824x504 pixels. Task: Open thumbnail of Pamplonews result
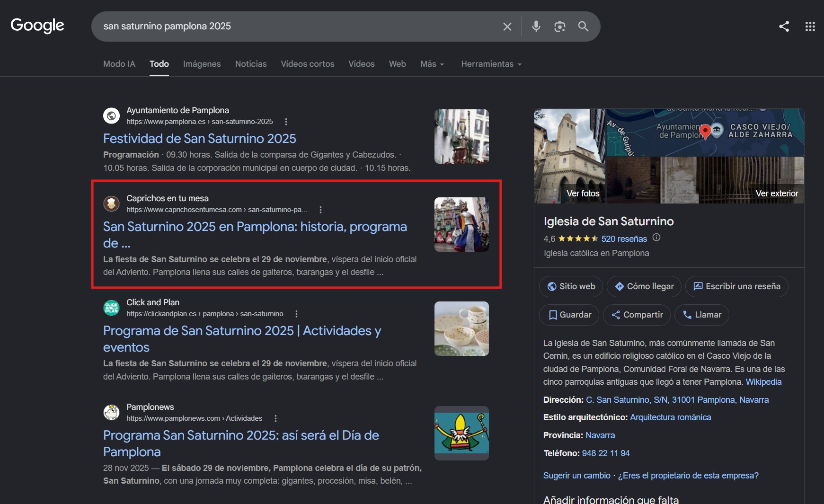(461, 433)
